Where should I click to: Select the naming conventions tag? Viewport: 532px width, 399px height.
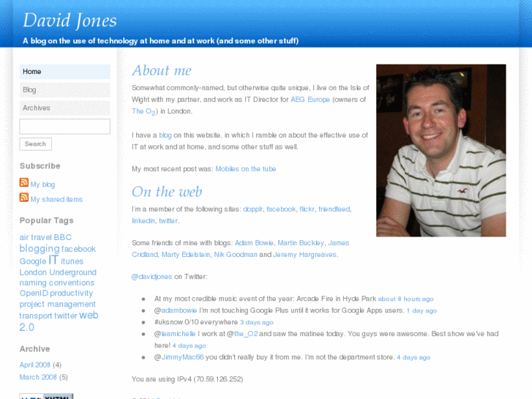point(57,283)
